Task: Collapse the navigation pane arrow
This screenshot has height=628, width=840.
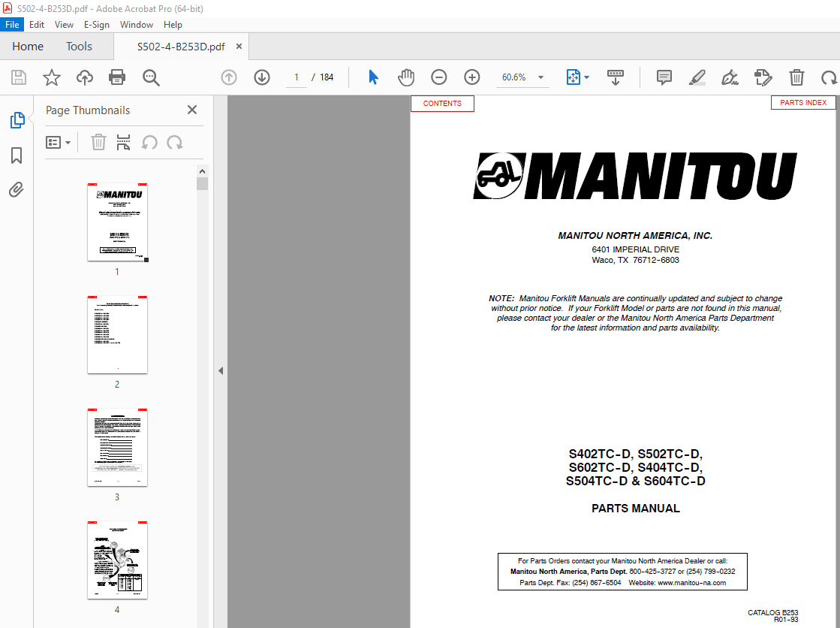Action: (221, 370)
